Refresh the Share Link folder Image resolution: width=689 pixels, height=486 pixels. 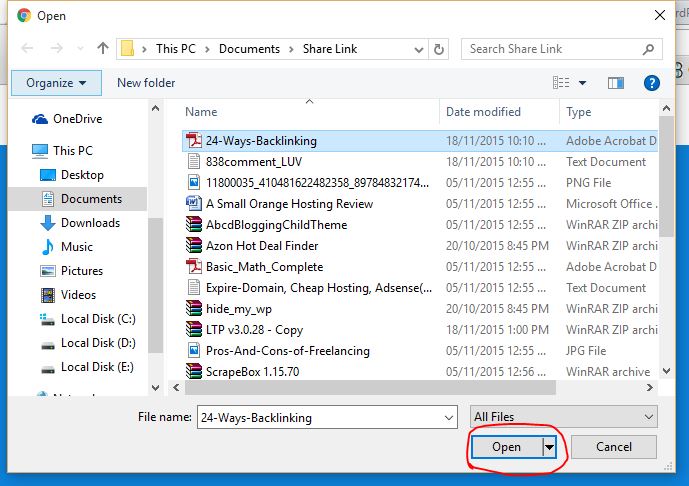point(439,49)
